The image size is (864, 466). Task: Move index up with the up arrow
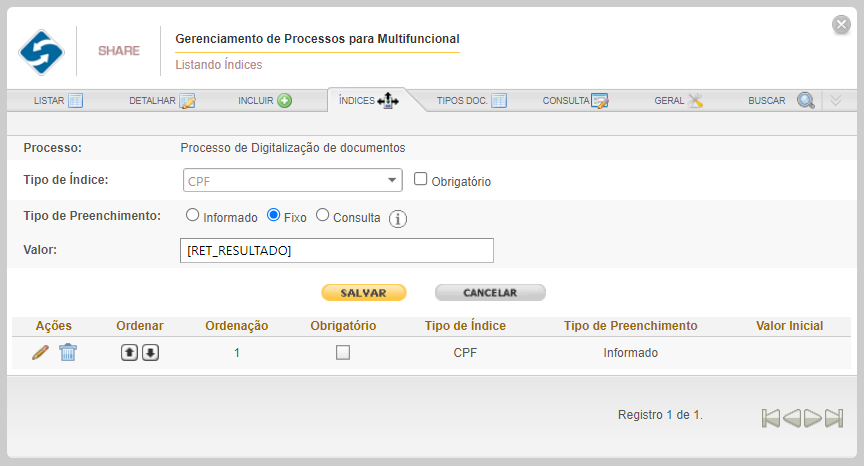click(x=129, y=352)
